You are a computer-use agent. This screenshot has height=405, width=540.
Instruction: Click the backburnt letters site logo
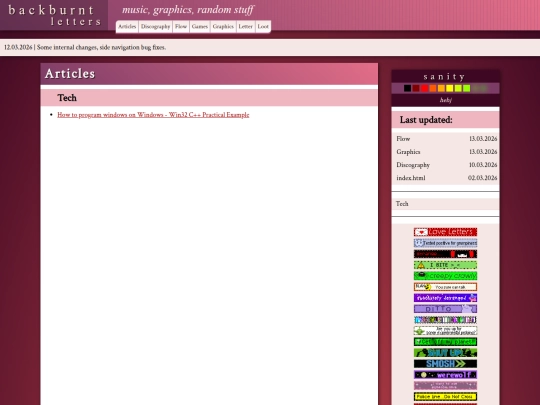coord(54,15)
